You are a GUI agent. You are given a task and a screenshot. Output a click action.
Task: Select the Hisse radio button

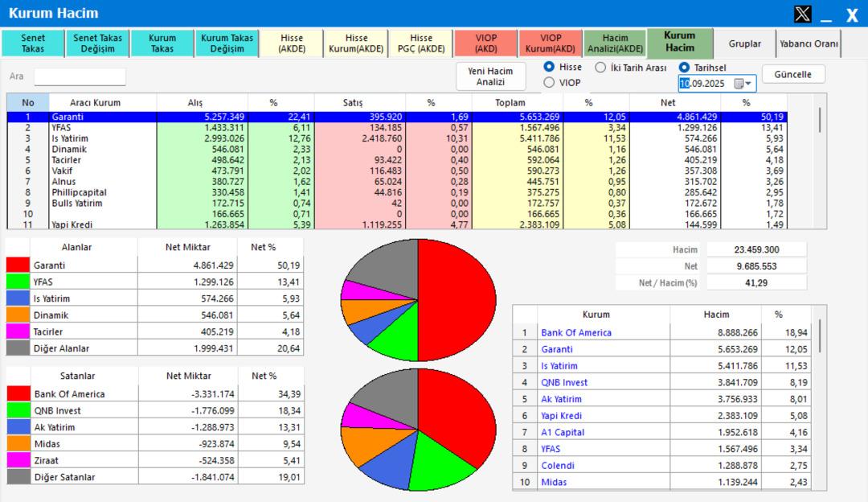549,67
